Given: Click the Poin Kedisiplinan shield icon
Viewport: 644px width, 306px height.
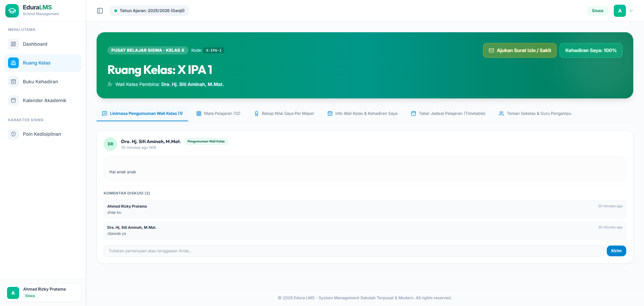Looking at the screenshot, I should (x=13, y=134).
